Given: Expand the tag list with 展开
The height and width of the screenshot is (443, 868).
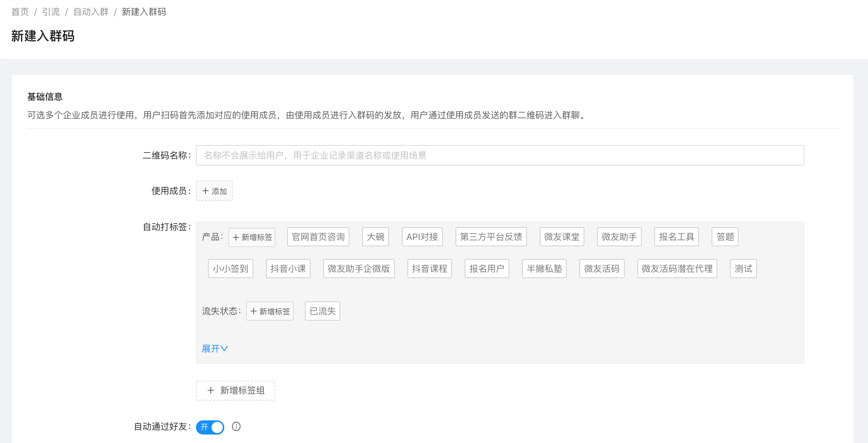Looking at the screenshot, I should pyautogui.click(x=215, y=349).
